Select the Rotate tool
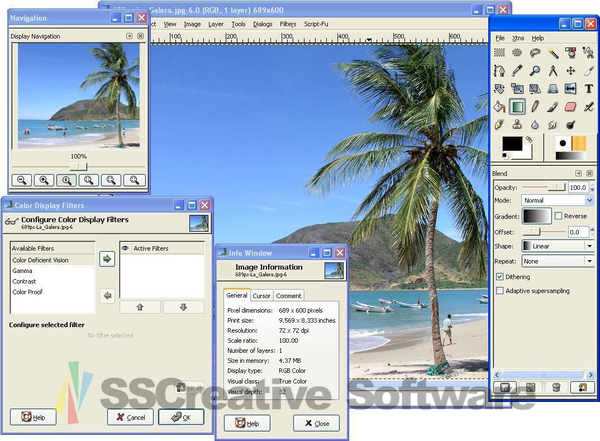Screen dimensions: 600x441 [499, 89]
